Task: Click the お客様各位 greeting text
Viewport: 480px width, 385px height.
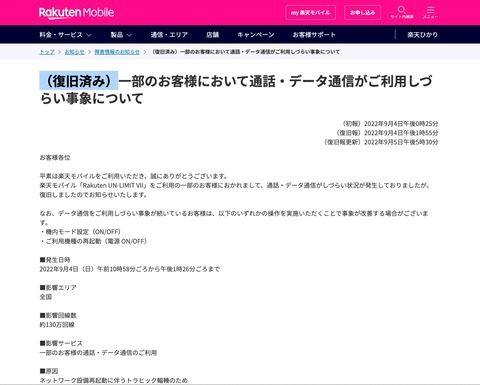Action: (55, 158)
